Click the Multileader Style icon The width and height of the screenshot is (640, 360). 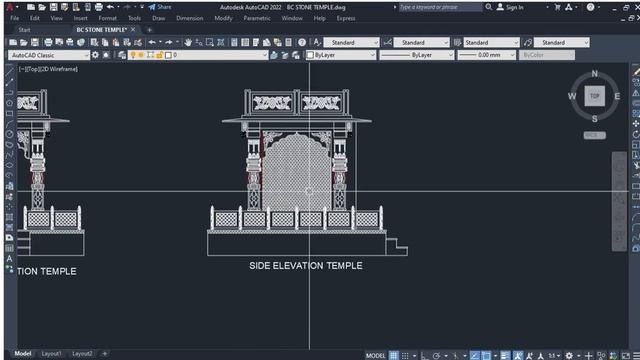pos(528,42)
